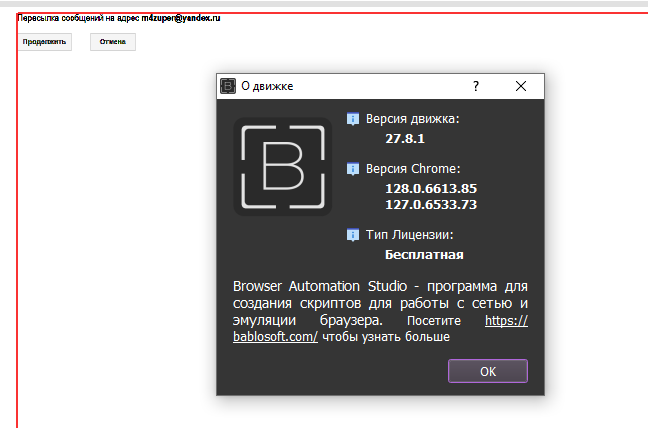Confirm the dialog with OK
This screenshot has height=428, width=648.
point(487,371)
